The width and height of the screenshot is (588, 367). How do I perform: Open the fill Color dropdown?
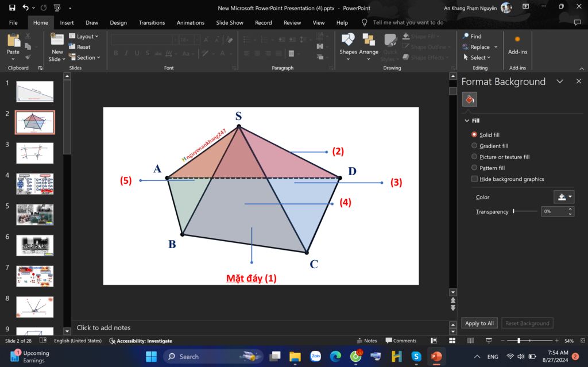(x=563, y=197)
